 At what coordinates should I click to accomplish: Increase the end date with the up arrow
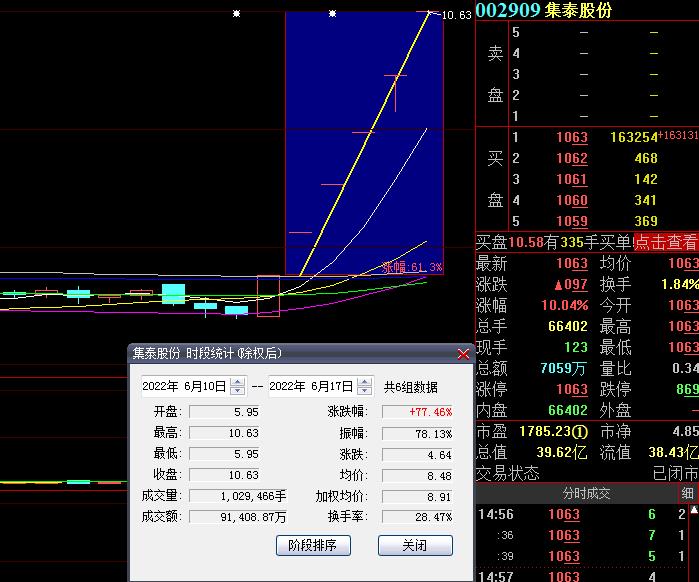362,381
